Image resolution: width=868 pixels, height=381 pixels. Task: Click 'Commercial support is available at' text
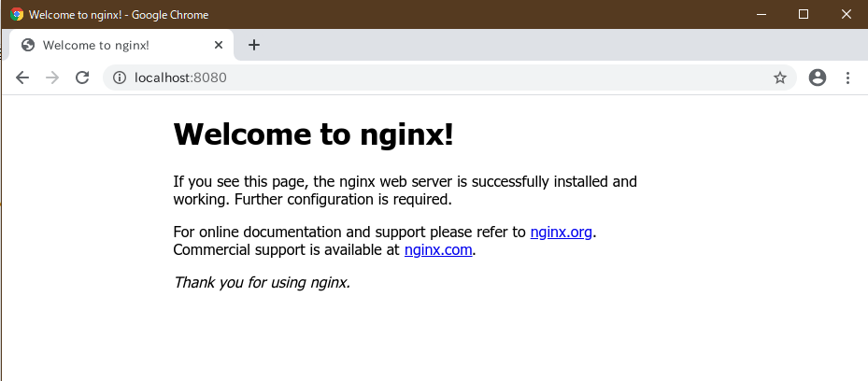pos(286,249)
